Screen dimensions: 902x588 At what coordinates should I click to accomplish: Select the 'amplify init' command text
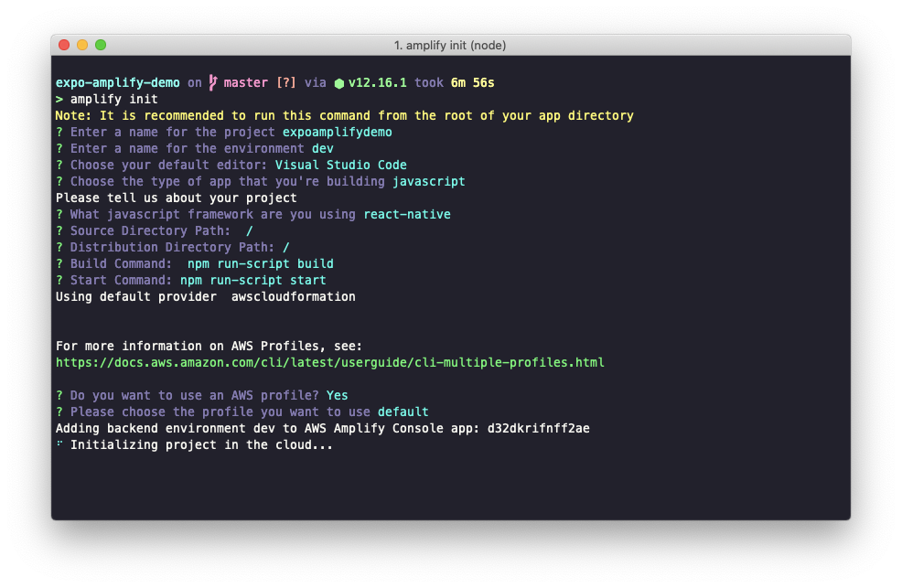click(114, 100)
